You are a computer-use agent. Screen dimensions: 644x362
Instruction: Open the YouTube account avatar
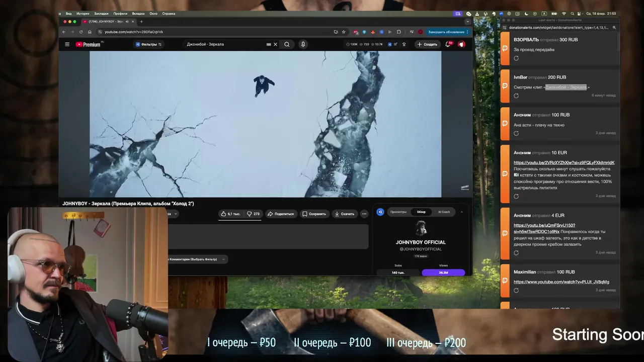tap(461, 44)
